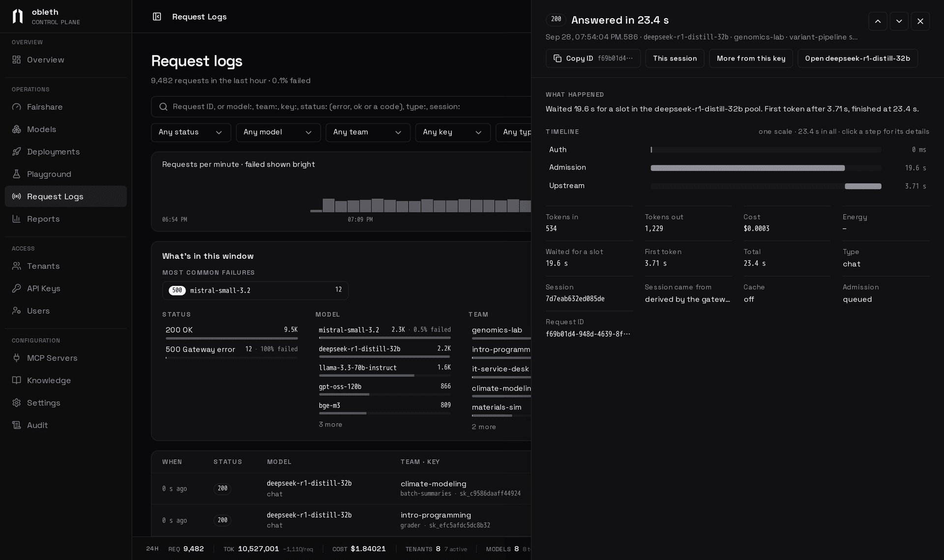Open the Playground
Image resolution: width=944 pixels, height=560 pixels.
66,174
